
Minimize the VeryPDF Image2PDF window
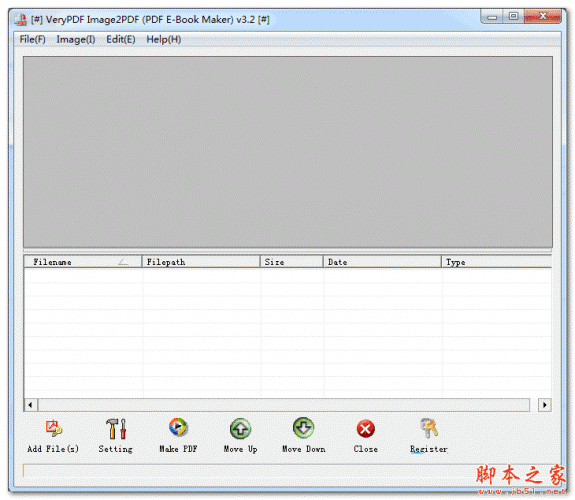492,17
